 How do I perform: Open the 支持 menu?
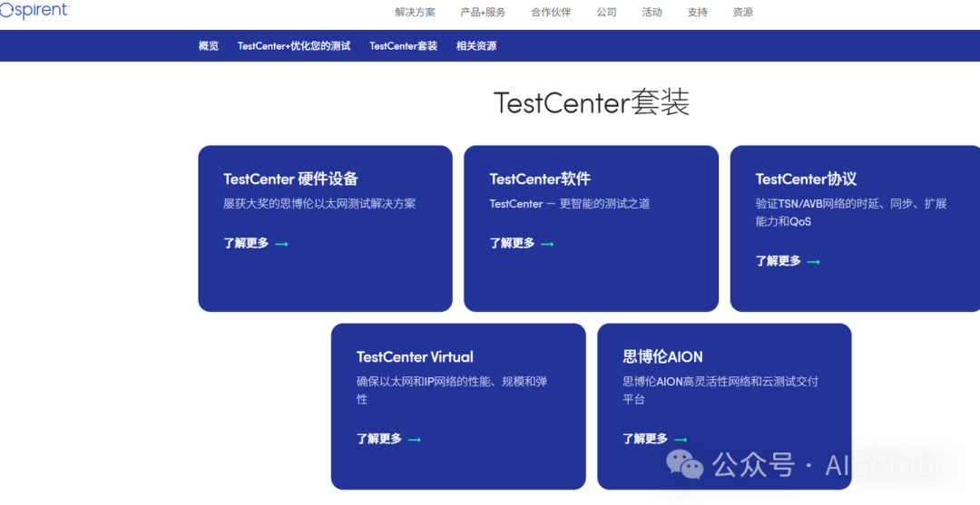tap(697, 13)
